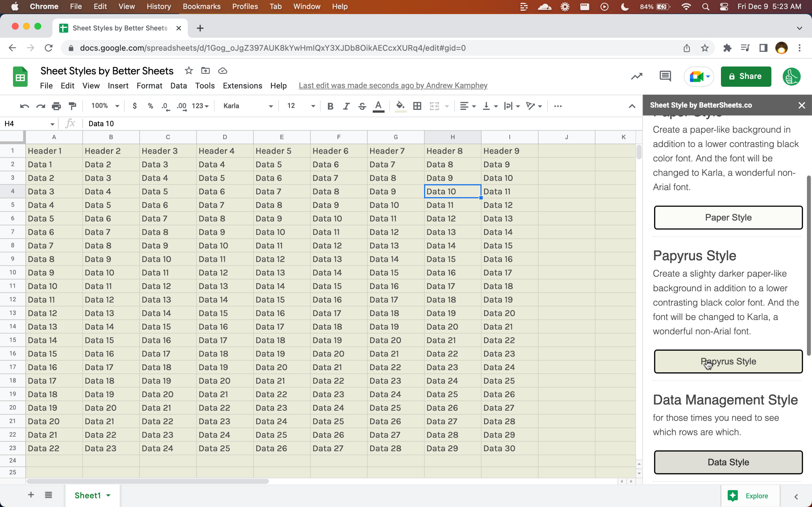Format selection as currency
Screen dimensions: 812x507
135,106
